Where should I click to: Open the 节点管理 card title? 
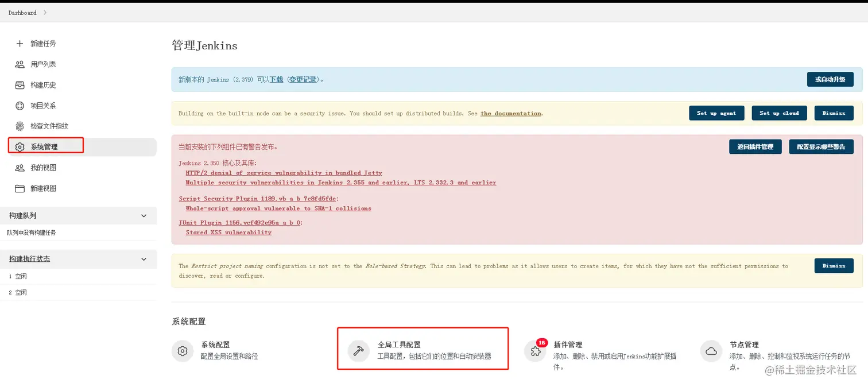point(744,345)
